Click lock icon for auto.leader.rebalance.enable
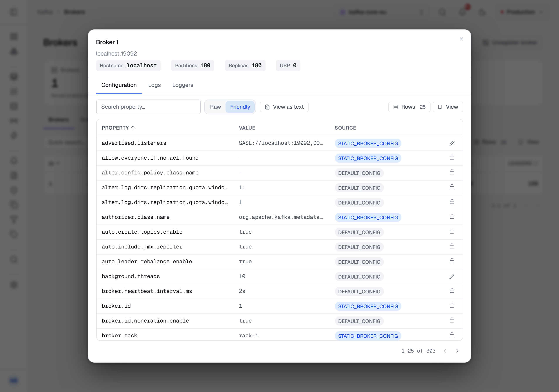This screenshot has height=392, width=559. click(452, 261)
